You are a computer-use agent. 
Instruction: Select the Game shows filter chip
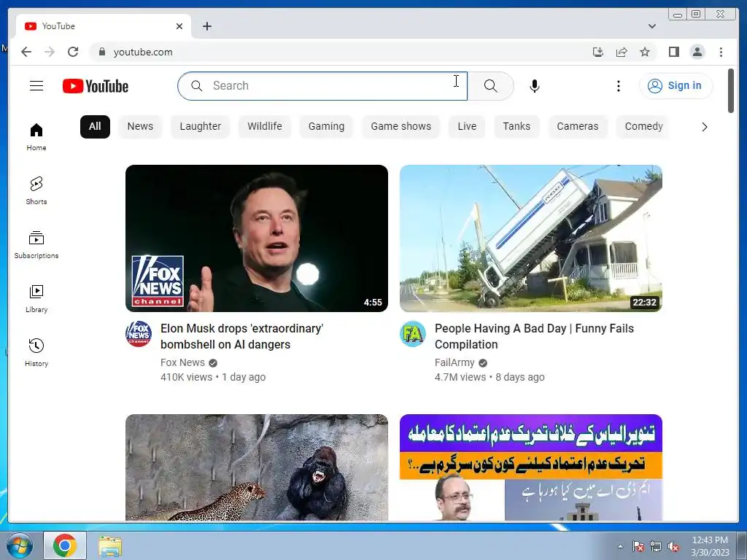(x=400, y=127)
